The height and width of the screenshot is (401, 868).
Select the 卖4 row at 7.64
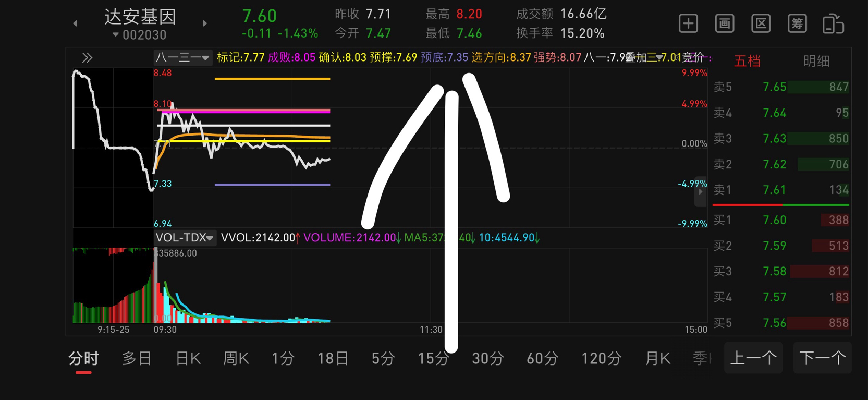(781, 113)
